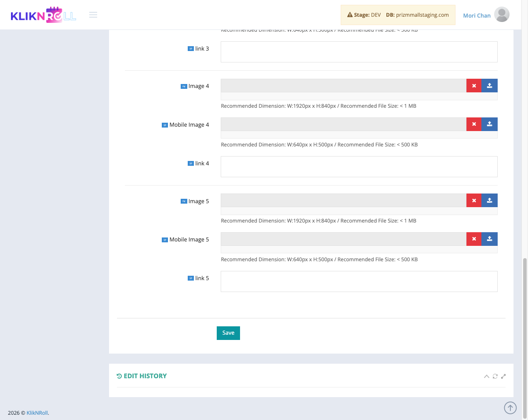Upload file for Image 5
528x420 pixels.
click(x=490, y=201)
